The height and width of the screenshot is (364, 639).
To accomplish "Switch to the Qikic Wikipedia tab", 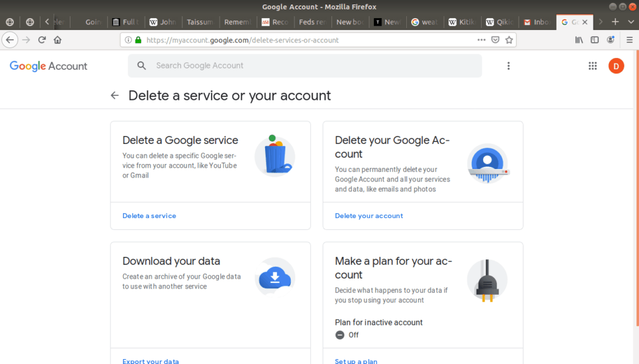I will (x=500, y=22).
